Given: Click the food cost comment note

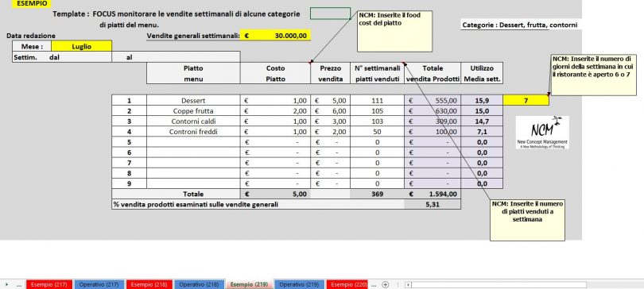Looking at the screenshot, I should click(x=394, y=31).
